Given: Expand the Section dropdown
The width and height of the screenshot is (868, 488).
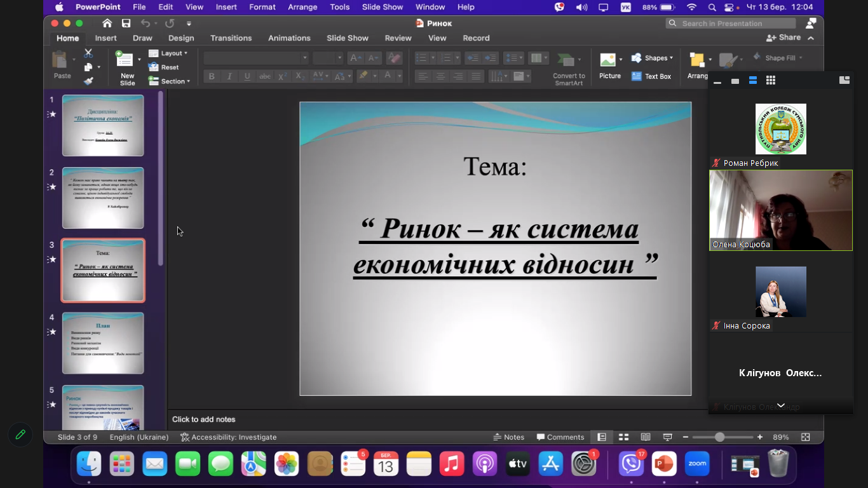Looking at the screenshot, I should click(170, 81).
